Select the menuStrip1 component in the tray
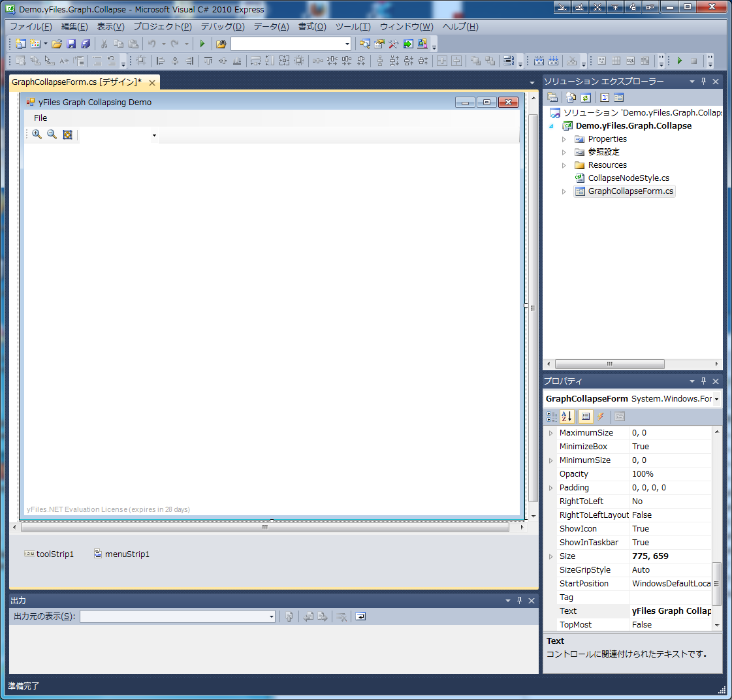The width and height of the screenshot is (732, 700). point(121,554)
